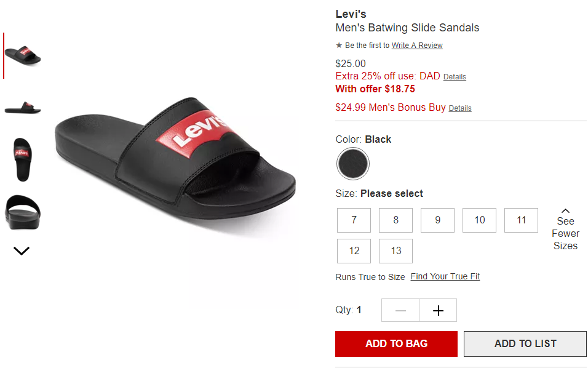Click the ADD TO LIST button
The image size is (588, 368).
525,343
